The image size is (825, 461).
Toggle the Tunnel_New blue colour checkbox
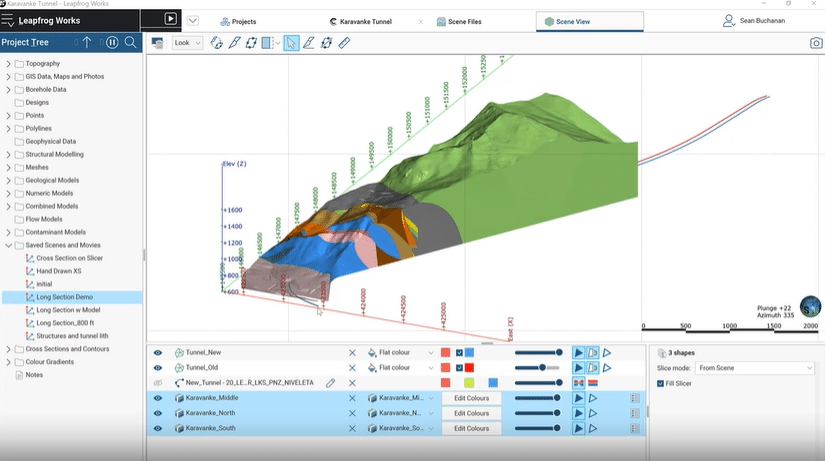tap(459, 353)
